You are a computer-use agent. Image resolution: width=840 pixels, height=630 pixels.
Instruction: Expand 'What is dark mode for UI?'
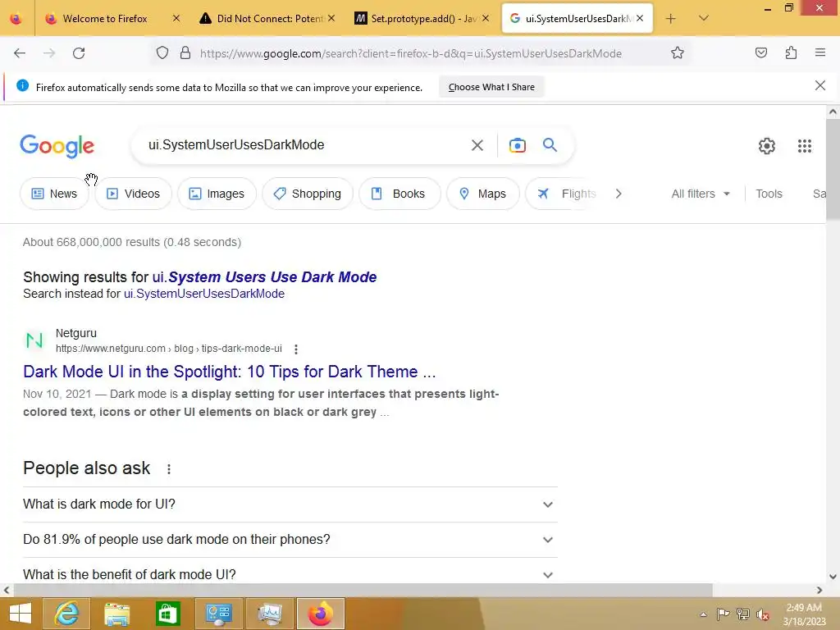click(x=290, y=504)
